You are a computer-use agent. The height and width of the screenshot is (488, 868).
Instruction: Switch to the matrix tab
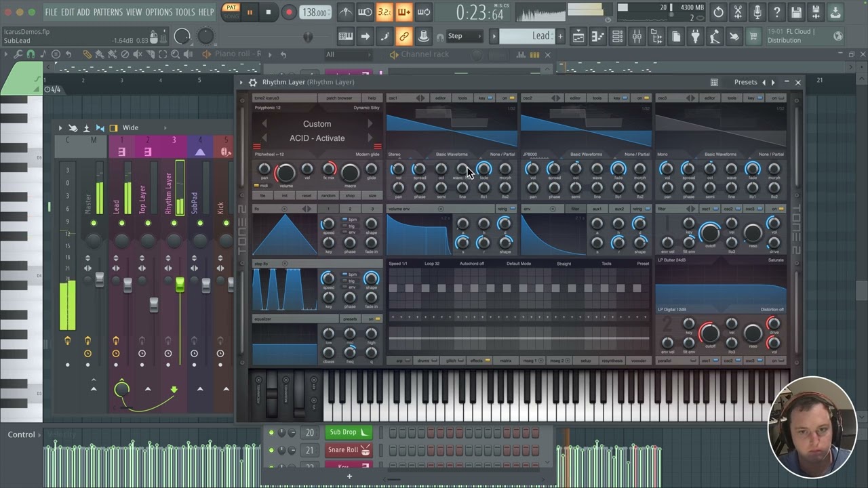tap(506, 361)
